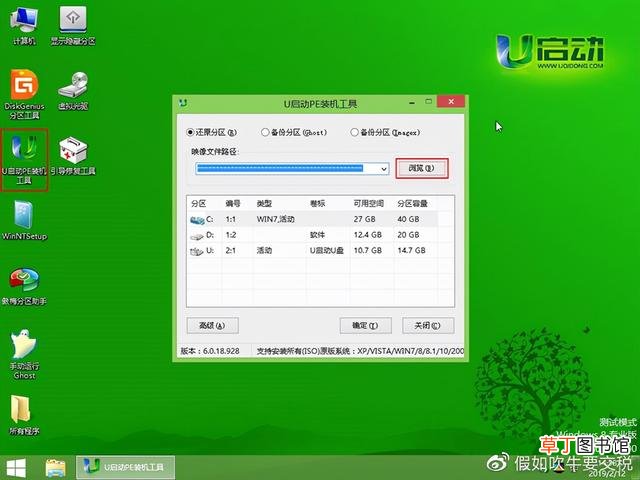Click partition number 2:1
Image resolution: width=640 pixels, height=480 pixels.
coord(231,250)
